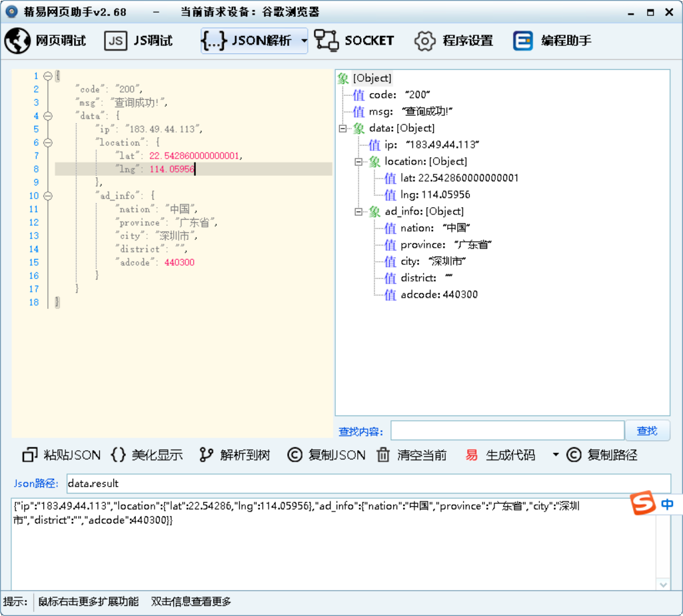Open 程序设置 gear icon
This screenshot has height=616, width=683.
pyautogui.click(x=424, y=41)
